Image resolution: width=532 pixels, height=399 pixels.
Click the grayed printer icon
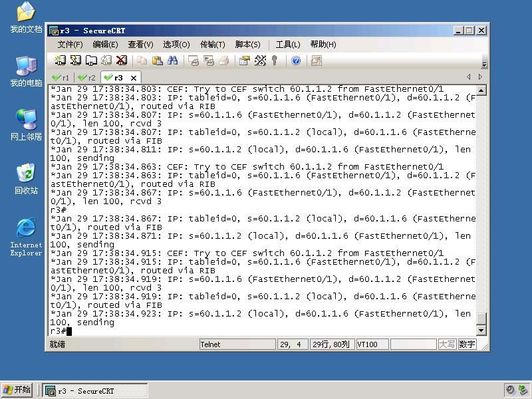[224, 61]
